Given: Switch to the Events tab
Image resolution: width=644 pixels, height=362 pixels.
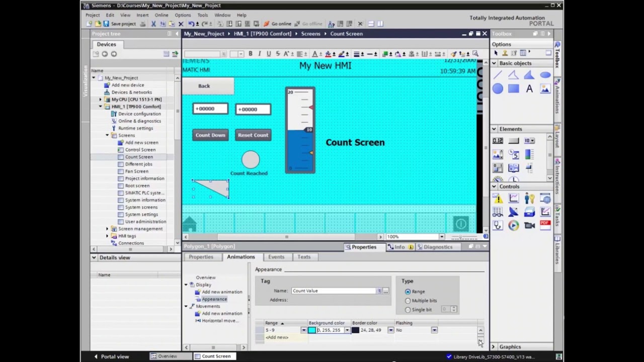Looking at the screenshot, I should click(276, 257).
